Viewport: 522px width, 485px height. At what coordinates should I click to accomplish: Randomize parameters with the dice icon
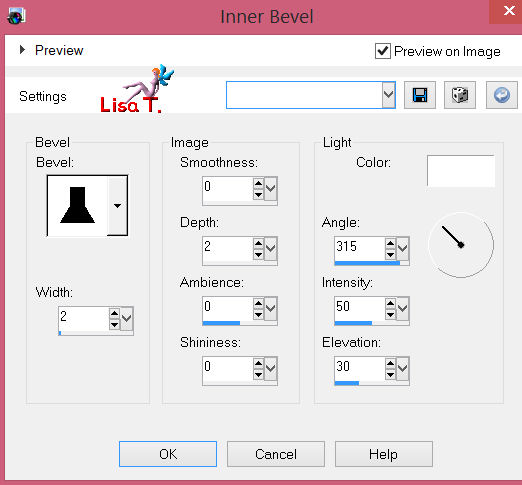(x=460, y=95)
